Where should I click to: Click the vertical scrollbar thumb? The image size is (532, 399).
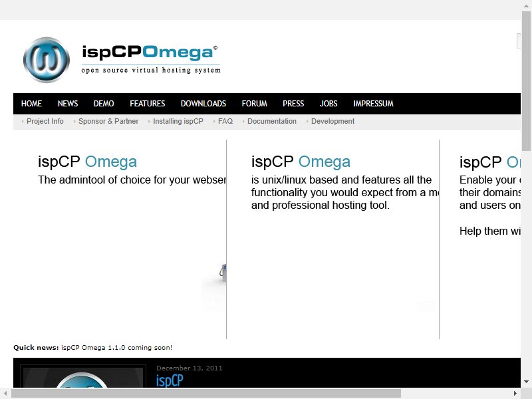point(526,80)
